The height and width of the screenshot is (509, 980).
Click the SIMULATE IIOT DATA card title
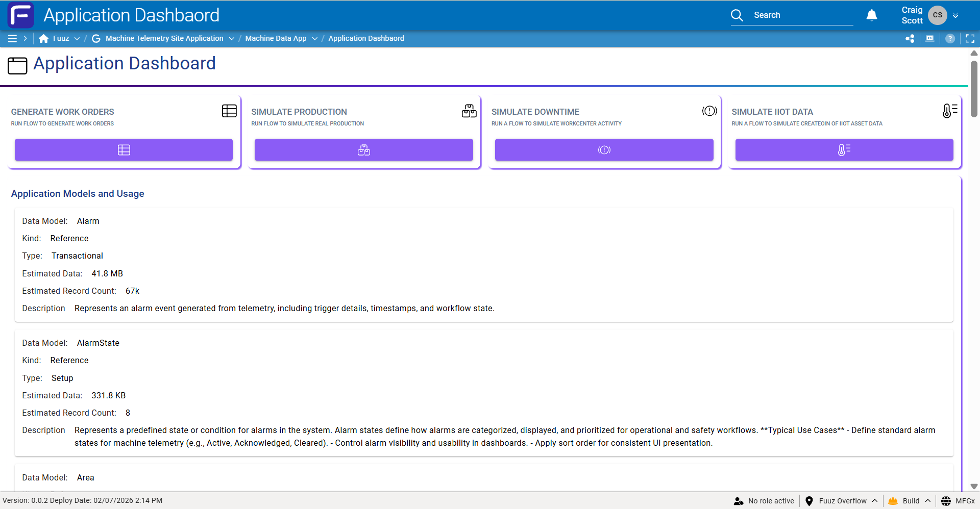click(x=772, y=112)
